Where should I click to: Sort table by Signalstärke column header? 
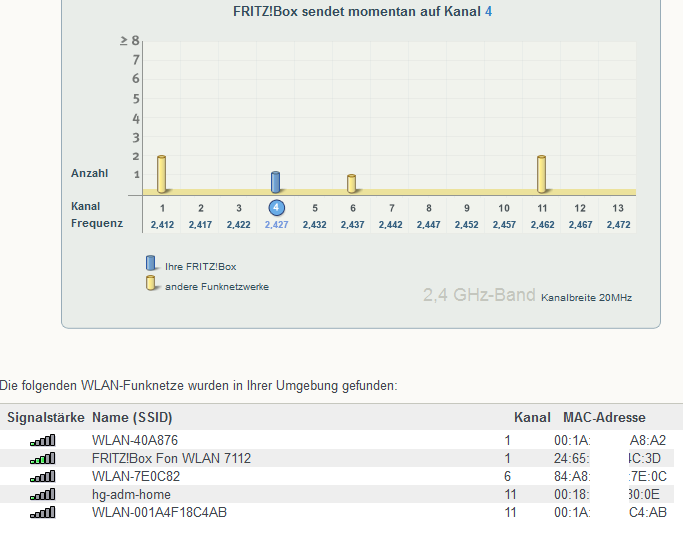click(45, 417)
